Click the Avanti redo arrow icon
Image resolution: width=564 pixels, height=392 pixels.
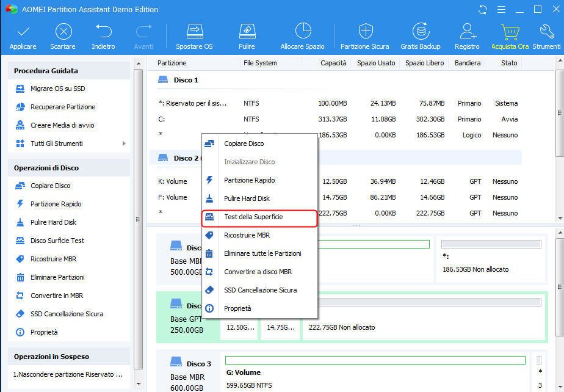pyautogui.click(x=143, y=31)
